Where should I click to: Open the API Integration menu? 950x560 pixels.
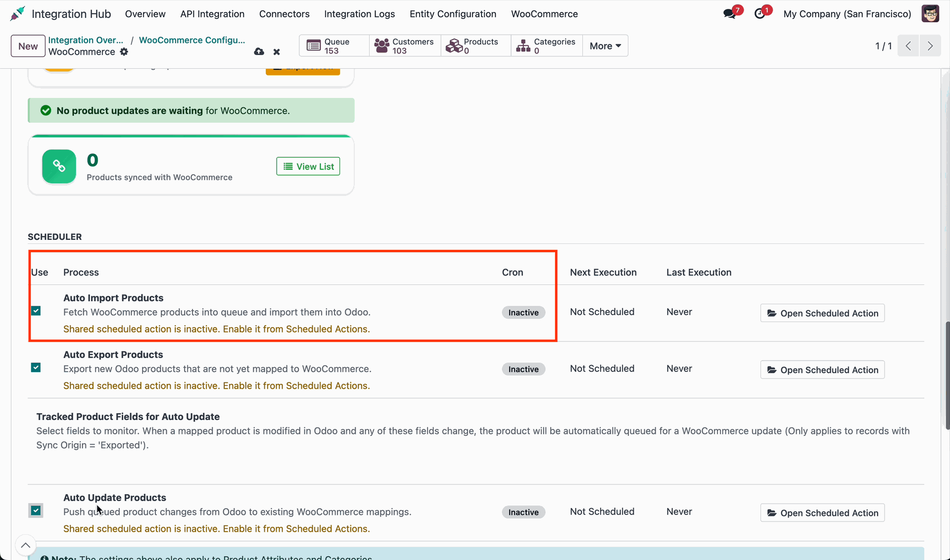[x=212, y=14]
